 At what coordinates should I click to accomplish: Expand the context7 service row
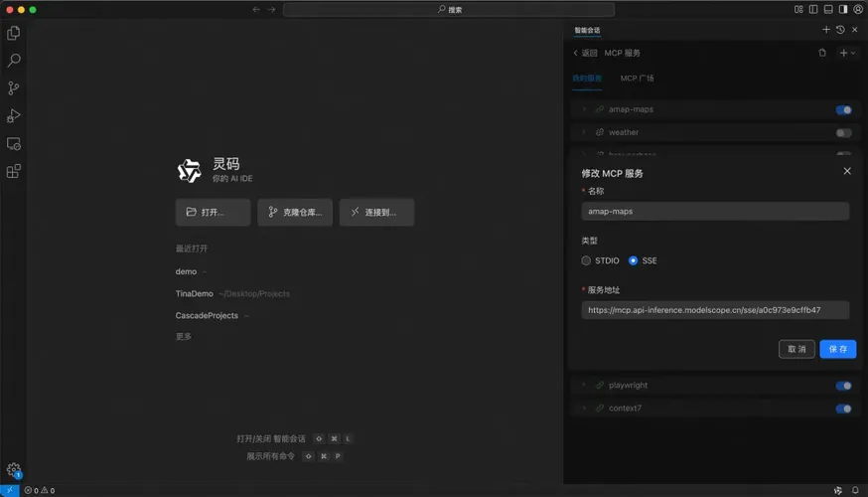click(x=583, y=409)
